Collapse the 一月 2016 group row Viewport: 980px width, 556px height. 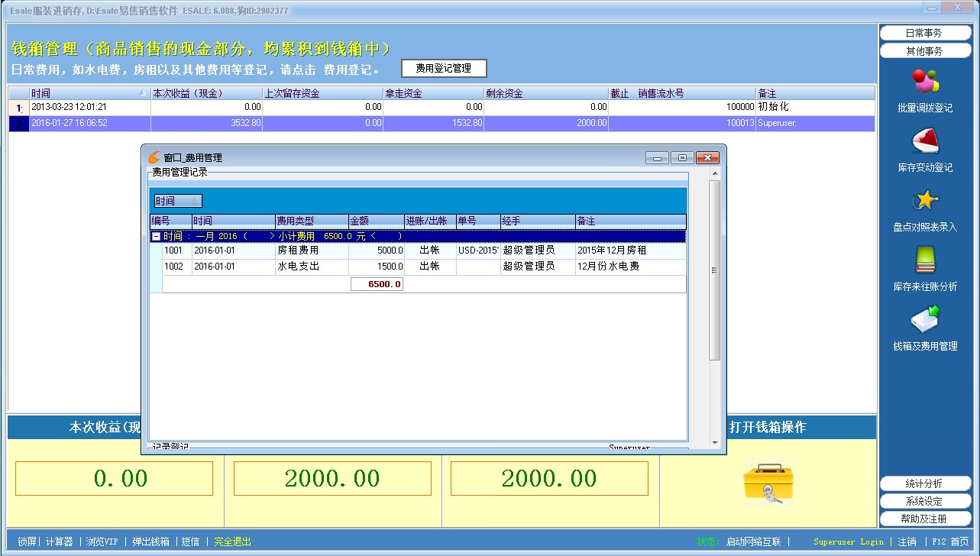[156, 237]
